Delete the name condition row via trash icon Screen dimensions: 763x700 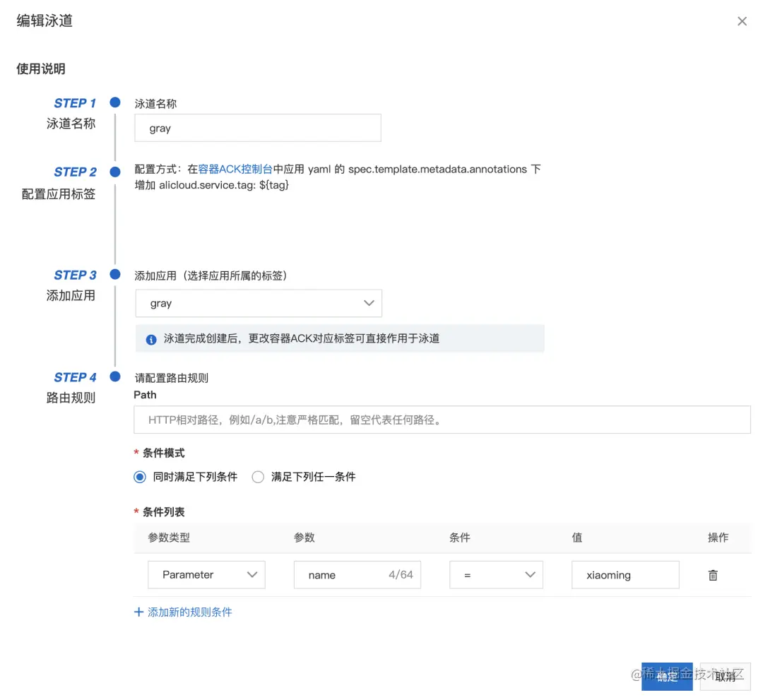click(x=713, y=575)
